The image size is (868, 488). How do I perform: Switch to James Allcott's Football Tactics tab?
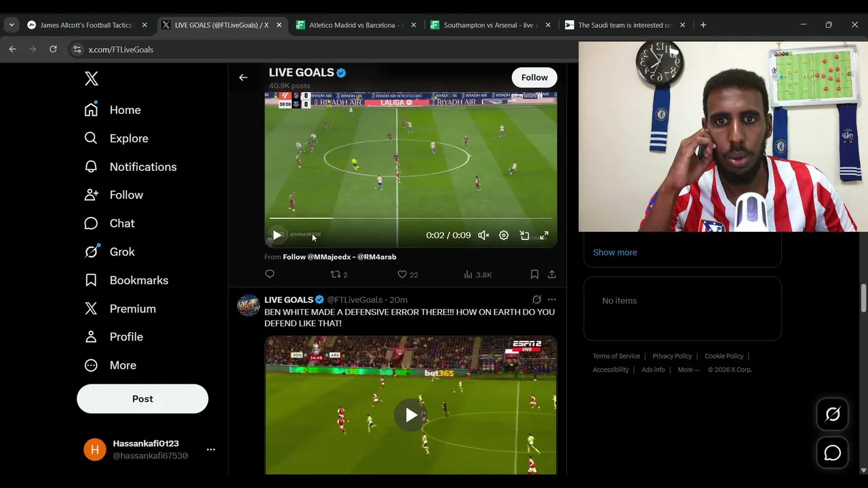point(86,25)
